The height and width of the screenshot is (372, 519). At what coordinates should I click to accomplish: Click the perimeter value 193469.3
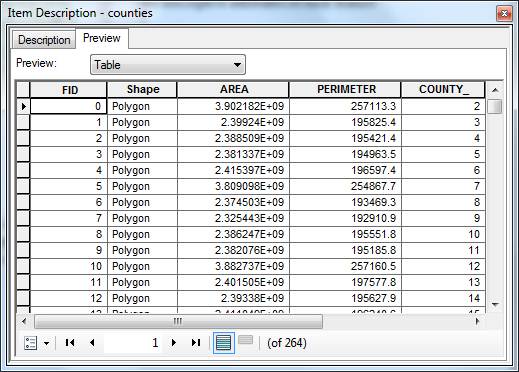pos(345,202)
